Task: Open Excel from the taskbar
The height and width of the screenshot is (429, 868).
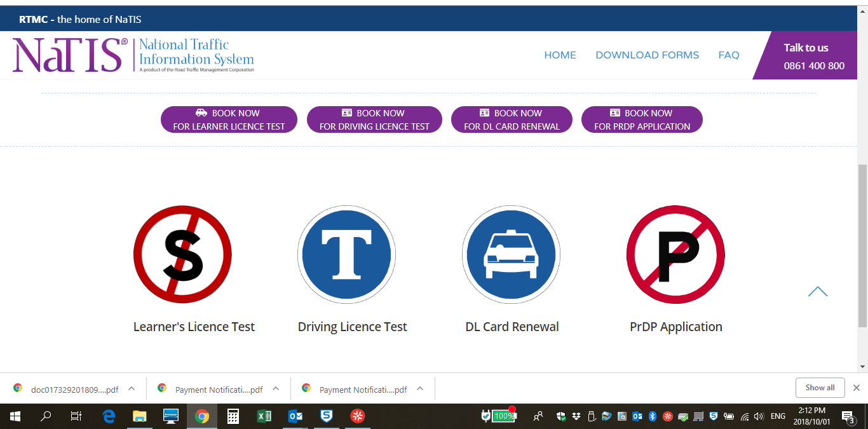Action: [x=264, y=416]
